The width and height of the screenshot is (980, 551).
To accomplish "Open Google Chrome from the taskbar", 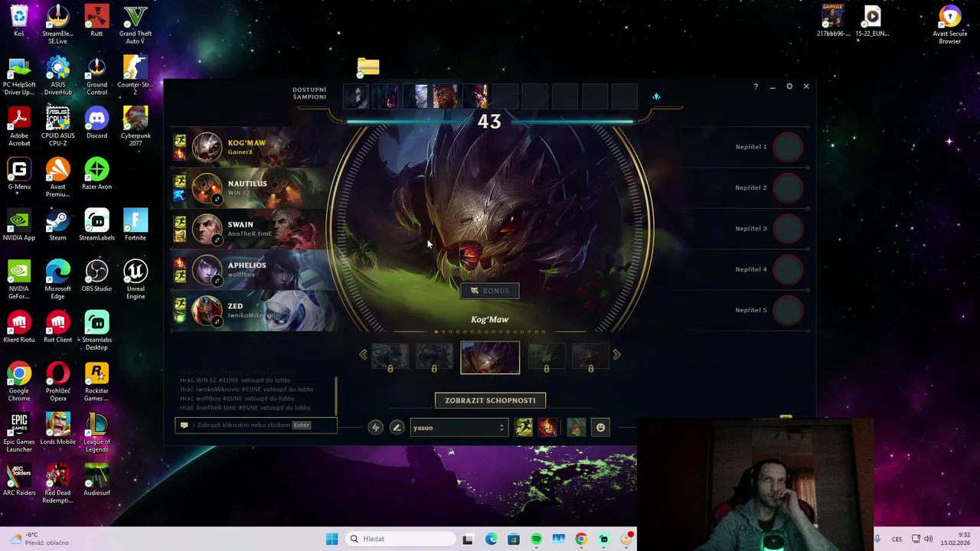I will (581, 540).
